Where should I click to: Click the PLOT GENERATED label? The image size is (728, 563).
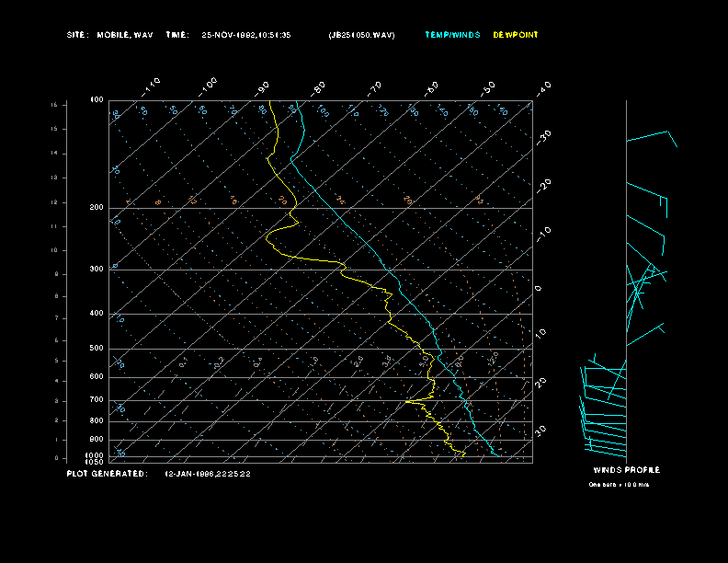tap(107, 474)
